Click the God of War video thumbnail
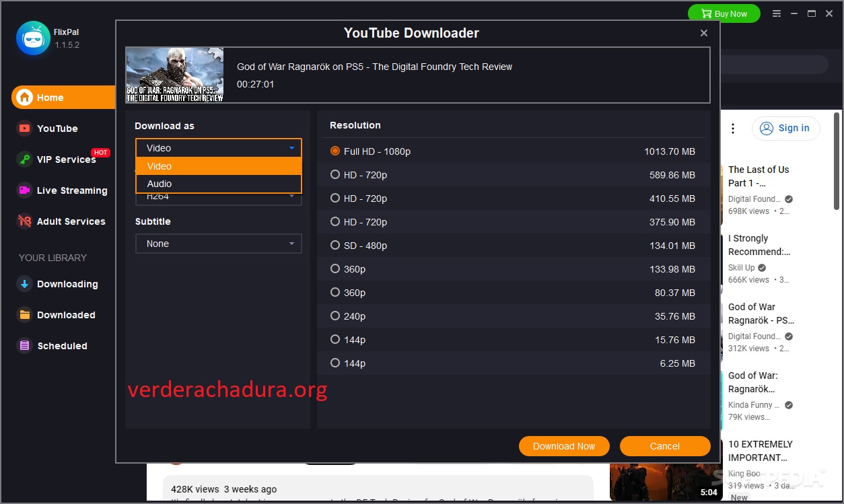The width and height of the screenshot is (844, 504). 175,74
